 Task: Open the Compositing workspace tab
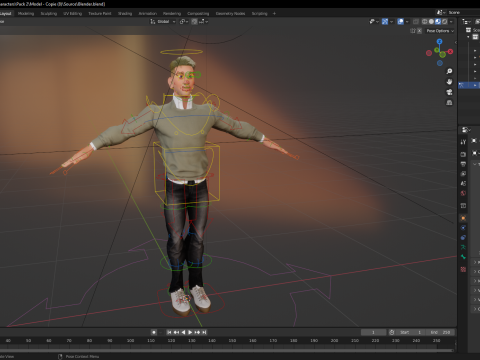[198, 13]
